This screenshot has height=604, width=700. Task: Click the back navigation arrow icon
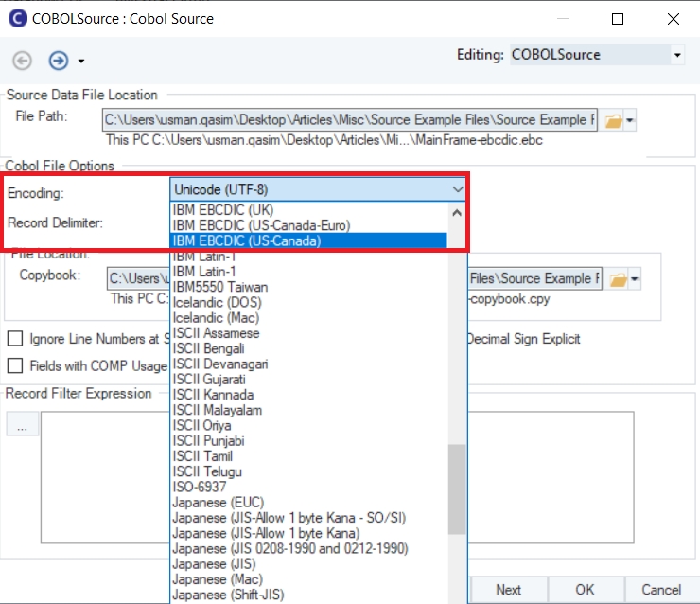coord(22,61)
